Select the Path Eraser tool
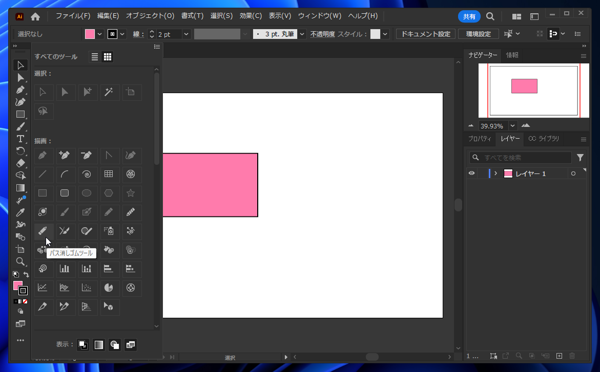The height and width of the screenshot is (372, 600). pos(42,231)
